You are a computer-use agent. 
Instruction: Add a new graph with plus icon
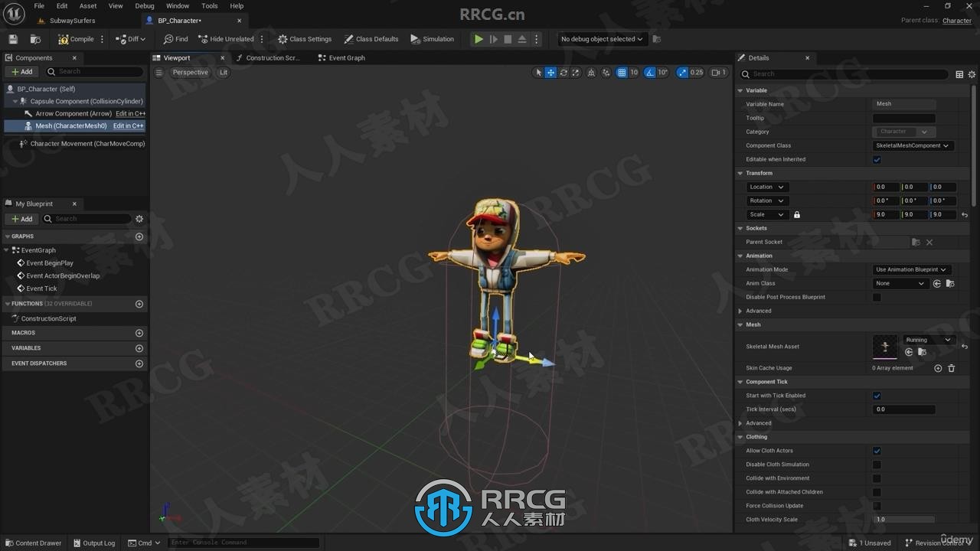point(139,236)
